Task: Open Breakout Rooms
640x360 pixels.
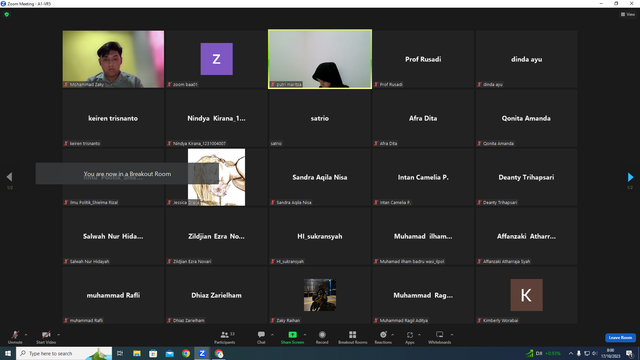Action: [x=353, y=337]
